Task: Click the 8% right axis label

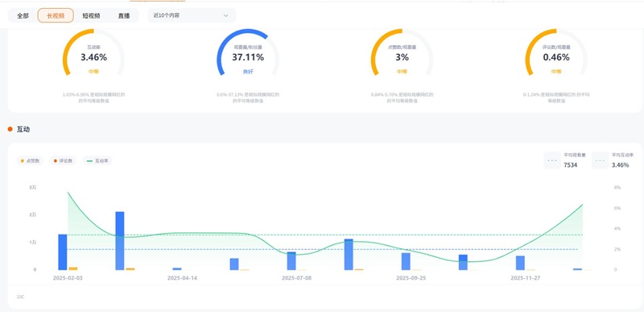Action: [617, 188]
